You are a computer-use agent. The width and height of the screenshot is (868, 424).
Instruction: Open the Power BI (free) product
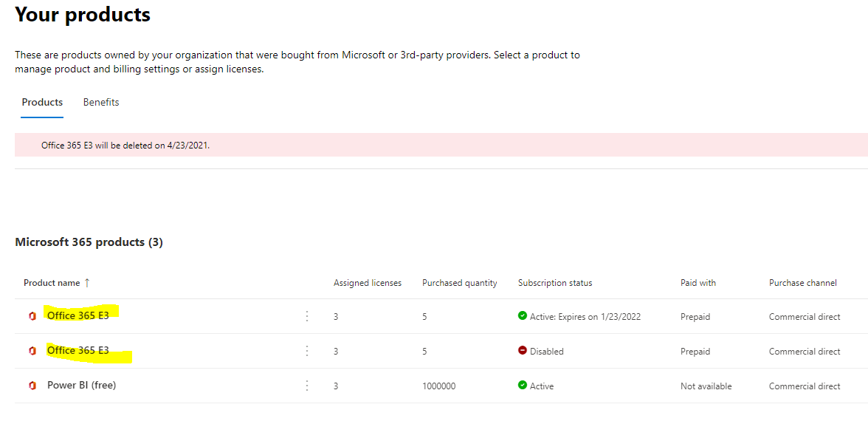click(x=81, y=385)
